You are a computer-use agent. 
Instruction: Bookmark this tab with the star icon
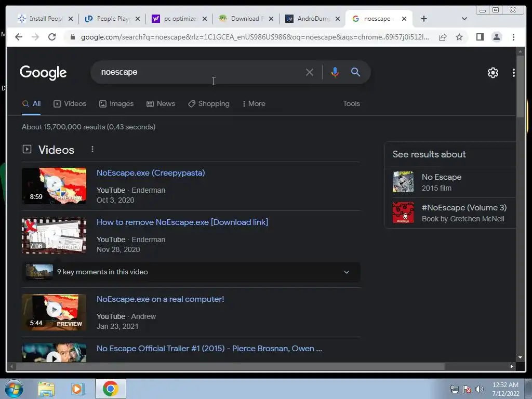point(459,37)
